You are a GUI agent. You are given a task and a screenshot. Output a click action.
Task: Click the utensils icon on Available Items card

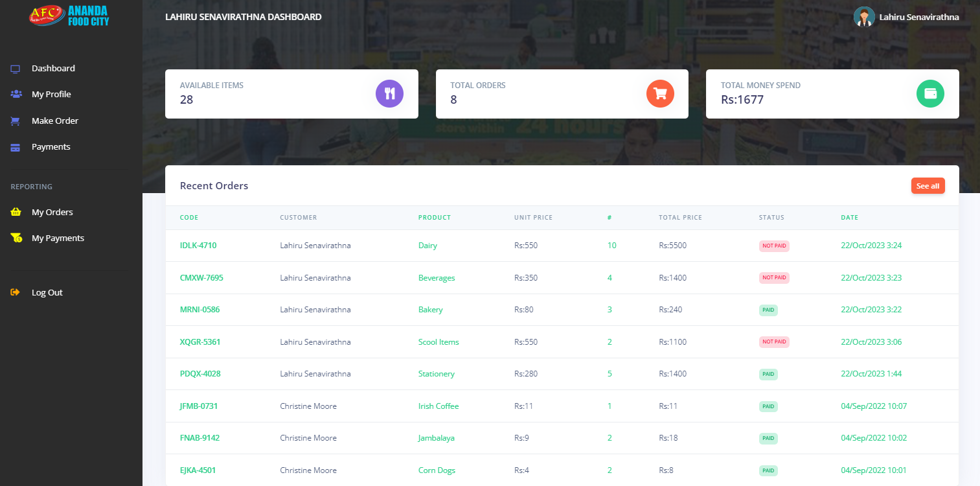[x=389, y=93]
